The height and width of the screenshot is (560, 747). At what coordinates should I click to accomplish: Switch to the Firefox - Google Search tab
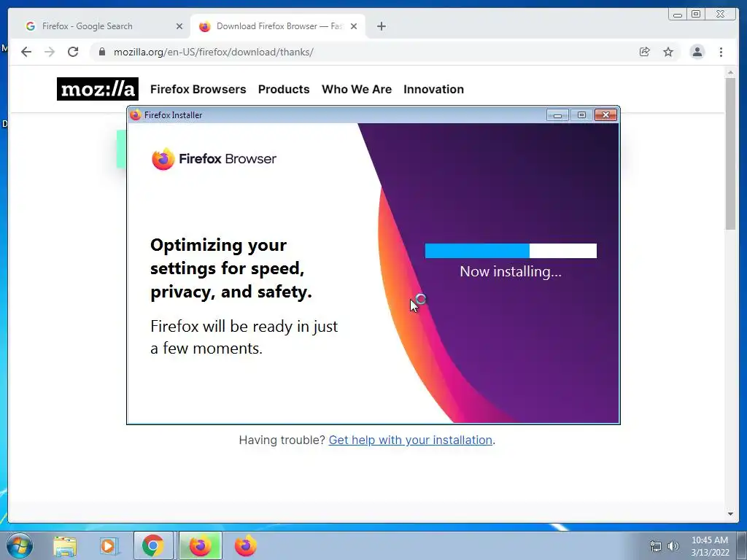coord(101,26)
